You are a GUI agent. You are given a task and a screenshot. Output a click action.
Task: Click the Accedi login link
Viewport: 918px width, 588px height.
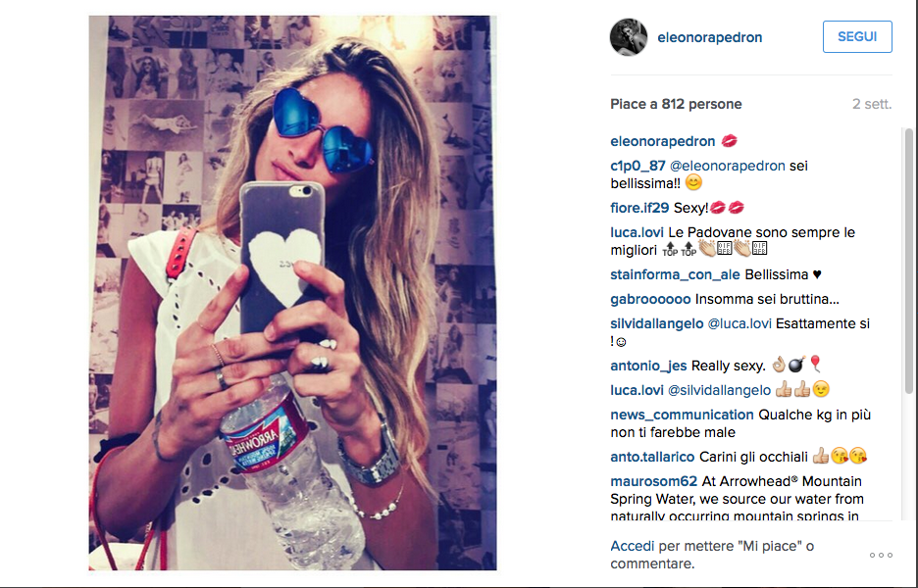click(x=632, y=546)
